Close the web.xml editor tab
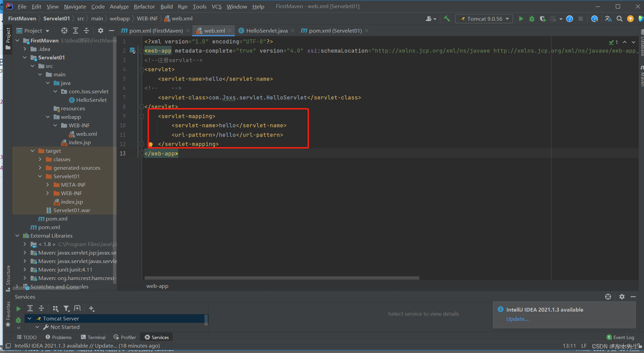The image size is (644, 353). click(230, 31)
